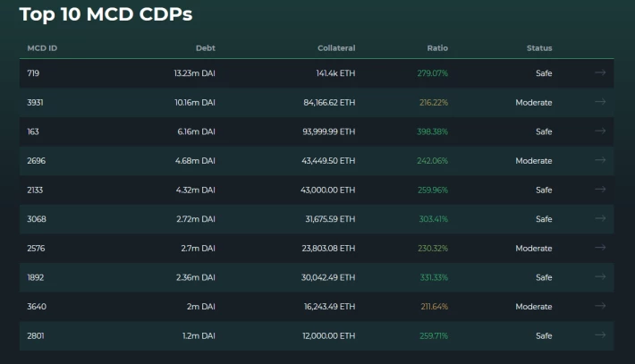The width and height of the screenshot is (635, 364).
Task: Click MCD ID 2576 cell
Action: [36, 249]
